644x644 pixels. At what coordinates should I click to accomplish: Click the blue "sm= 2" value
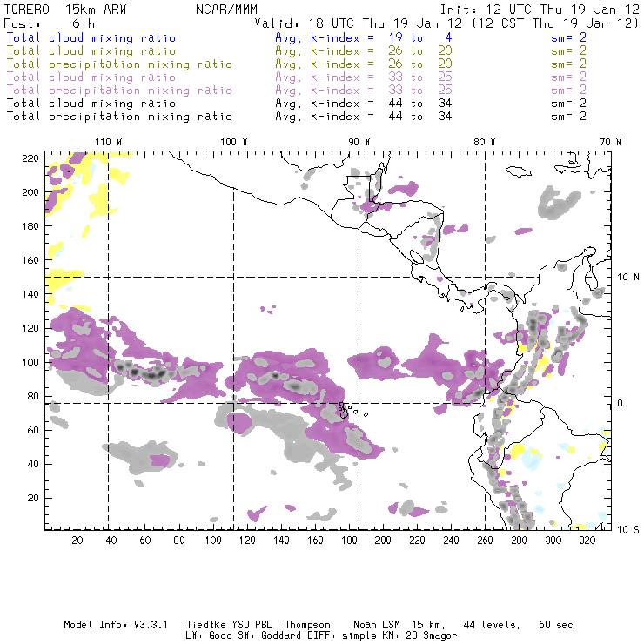[x=568, y=38]
